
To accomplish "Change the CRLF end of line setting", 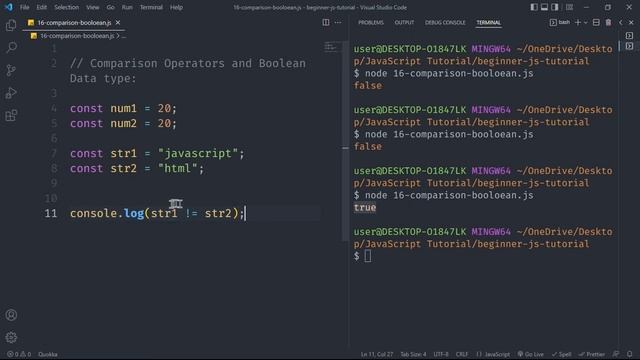I will tap(462, 354).
